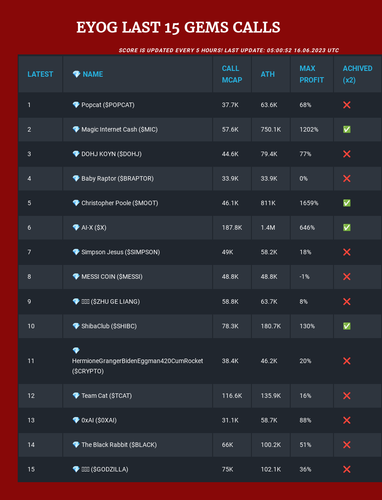
Task: Click the 1202% max profit value
Action: pos(309,129)
